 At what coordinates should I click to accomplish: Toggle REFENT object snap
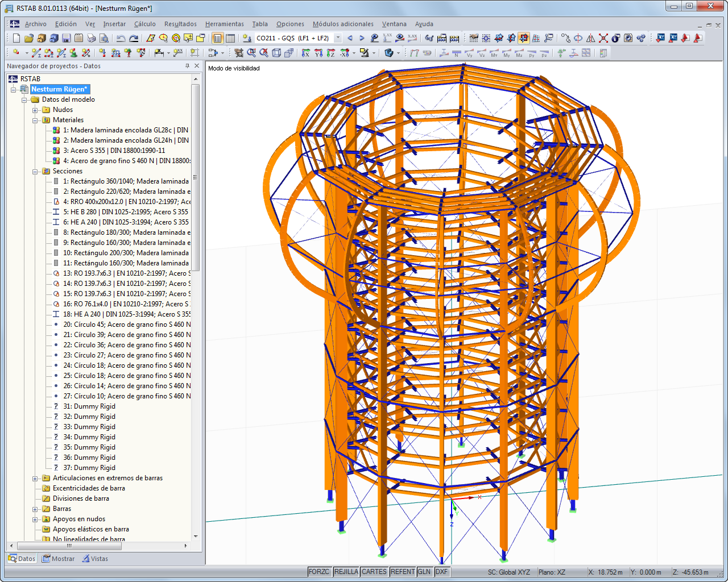coord(402,572)
